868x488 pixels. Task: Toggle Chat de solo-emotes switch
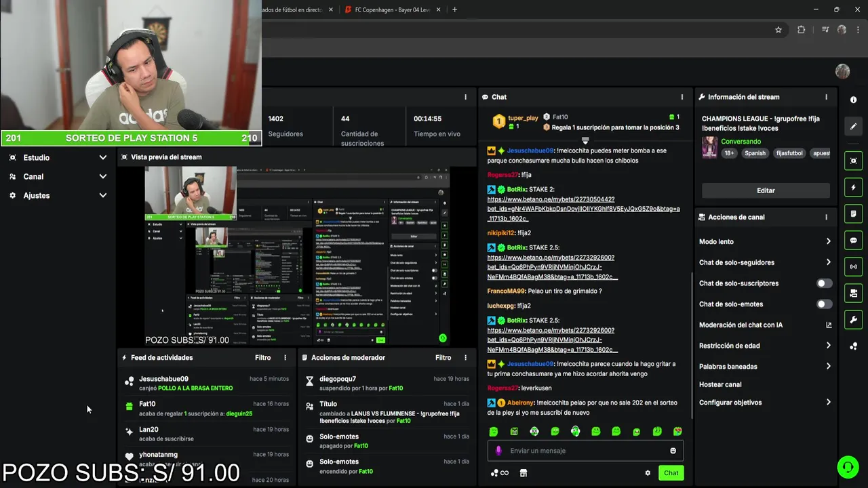(824, 304)
